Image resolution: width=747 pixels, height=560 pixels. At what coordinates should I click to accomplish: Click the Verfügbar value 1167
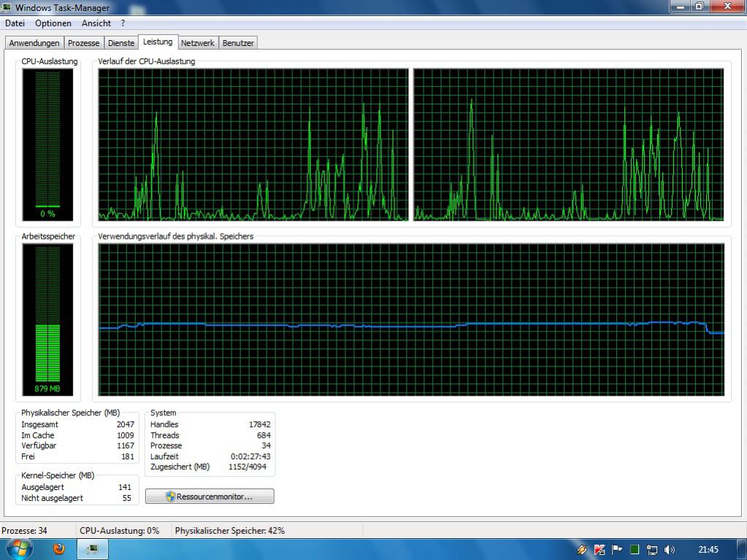point(126,445)
